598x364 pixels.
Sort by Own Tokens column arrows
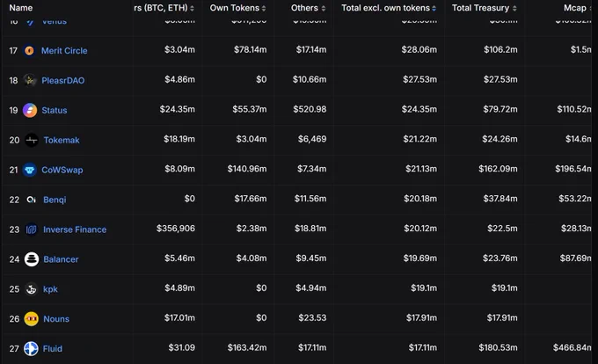[x=264, y=9]
